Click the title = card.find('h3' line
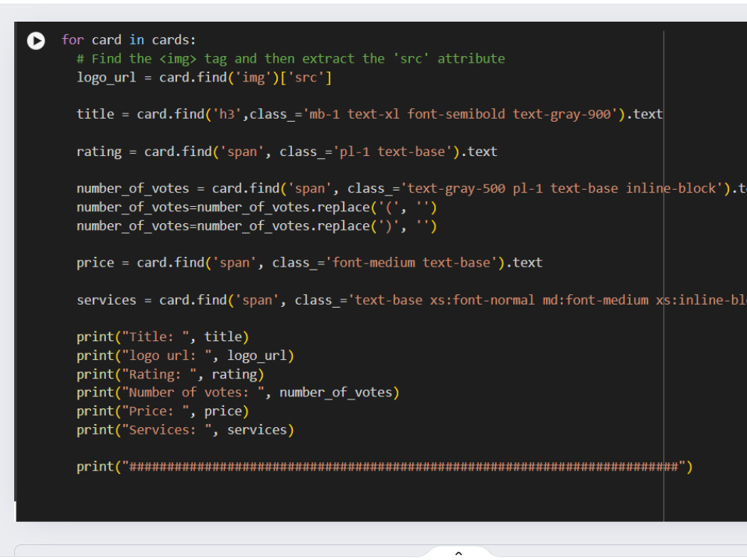 (369, 114)
